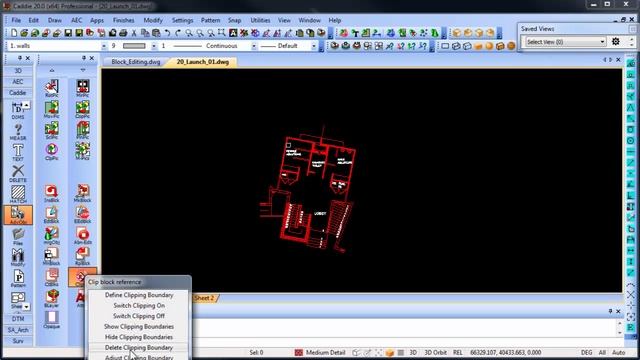This screenshot has height=360, width=640.
Task: Open the Pattern tool with P icon
Action: (x=18, y=279)
